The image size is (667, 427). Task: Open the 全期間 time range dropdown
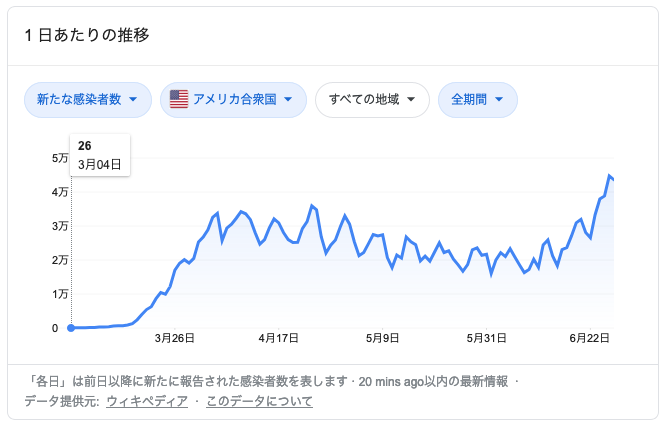478,100
